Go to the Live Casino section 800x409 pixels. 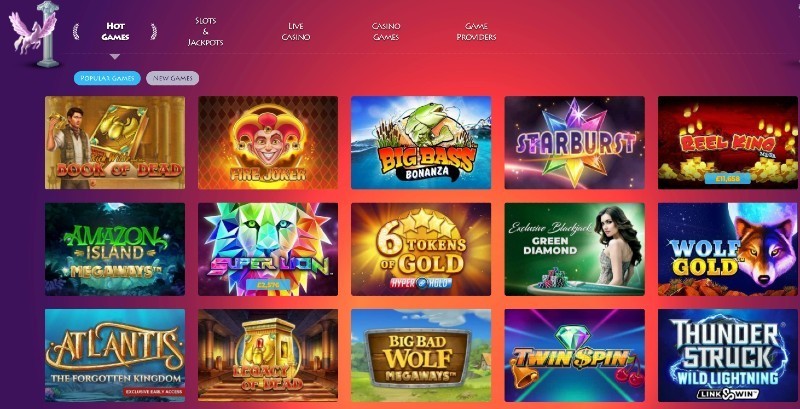pyautogui.click(x=295, y=32)
